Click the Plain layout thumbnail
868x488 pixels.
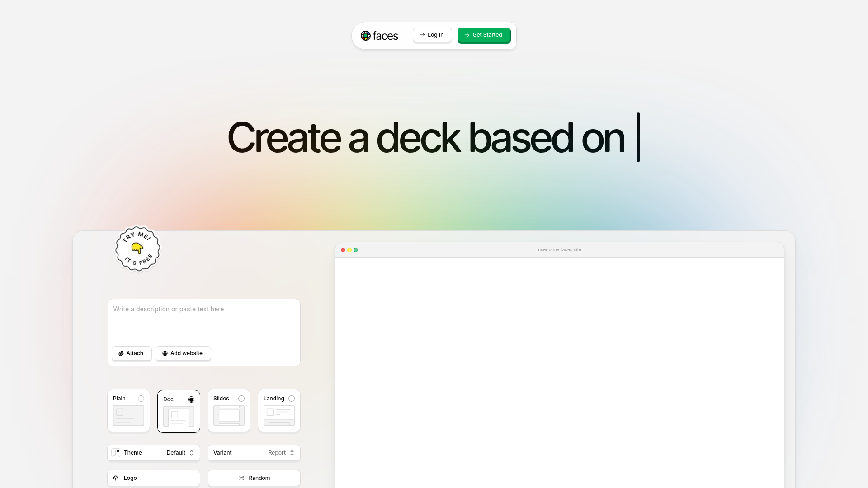pos(128,415)
